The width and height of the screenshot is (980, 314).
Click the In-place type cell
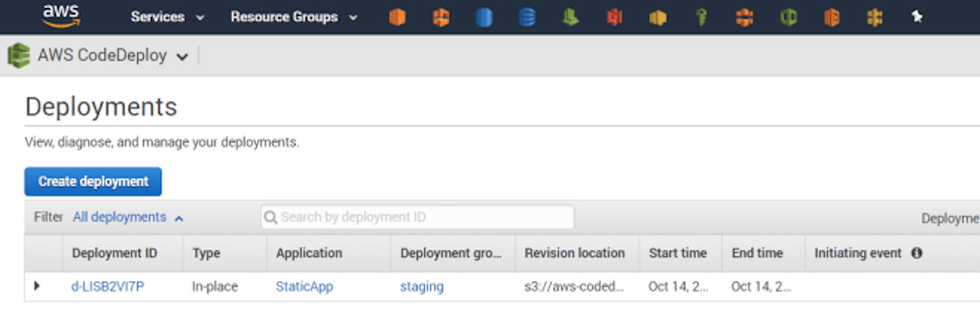point(215,286)
